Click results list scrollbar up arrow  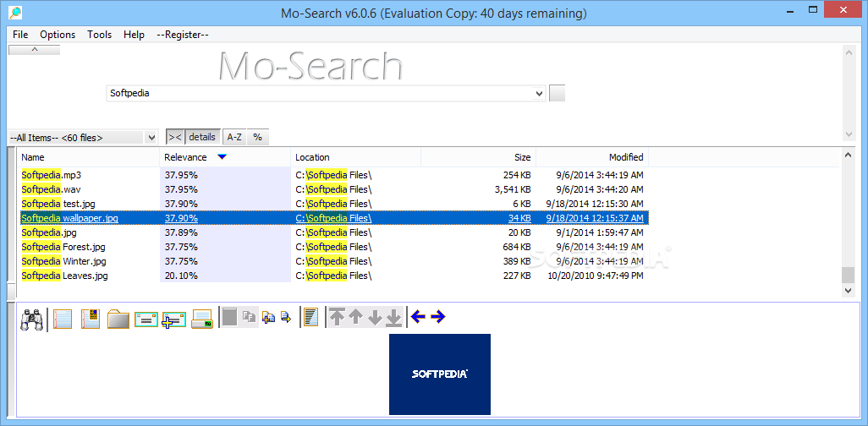[x=848, y=155]
